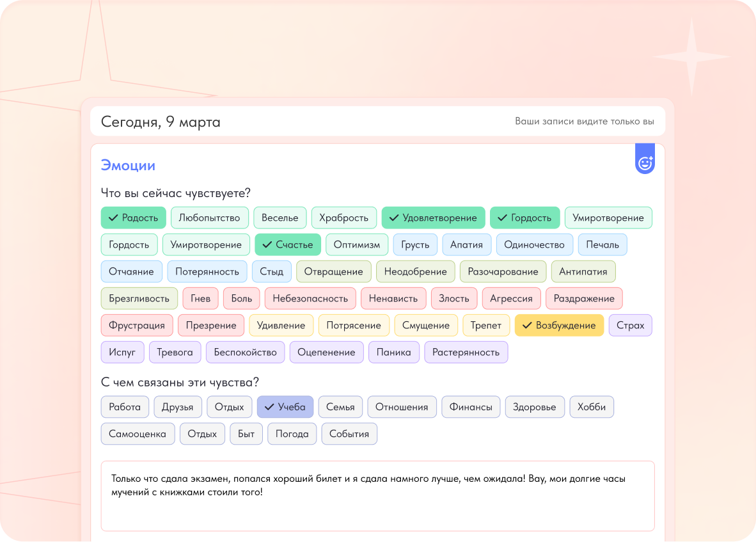Deselect the checked "Радость" emotion chip
Screen dimensions: 756x542
click(133, 218)
